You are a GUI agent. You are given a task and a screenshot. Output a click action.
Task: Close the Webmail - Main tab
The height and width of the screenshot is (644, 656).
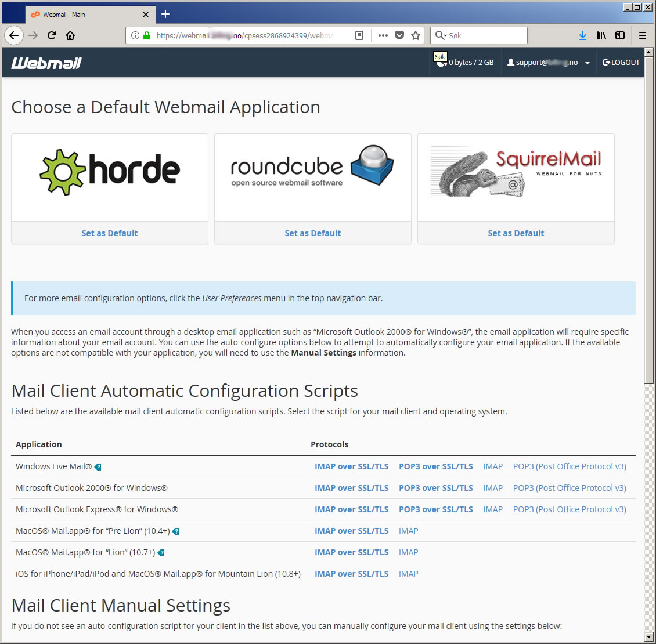pyautogui.click(x=146, y=15)
